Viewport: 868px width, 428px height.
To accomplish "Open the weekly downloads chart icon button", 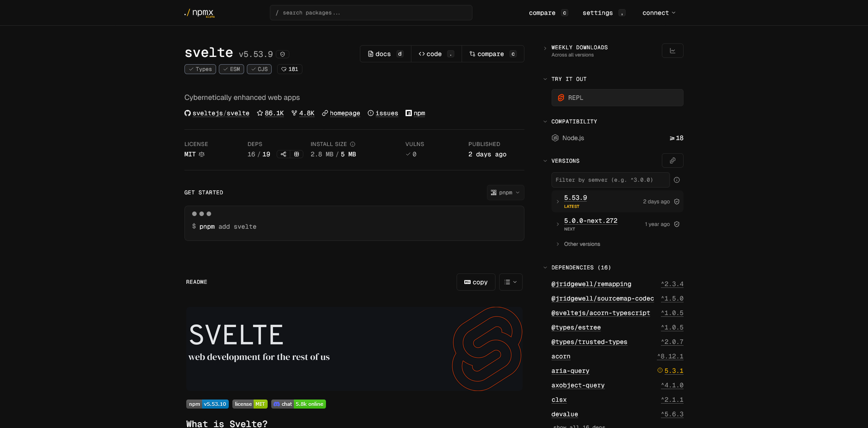I will click(x=673, y=51).
